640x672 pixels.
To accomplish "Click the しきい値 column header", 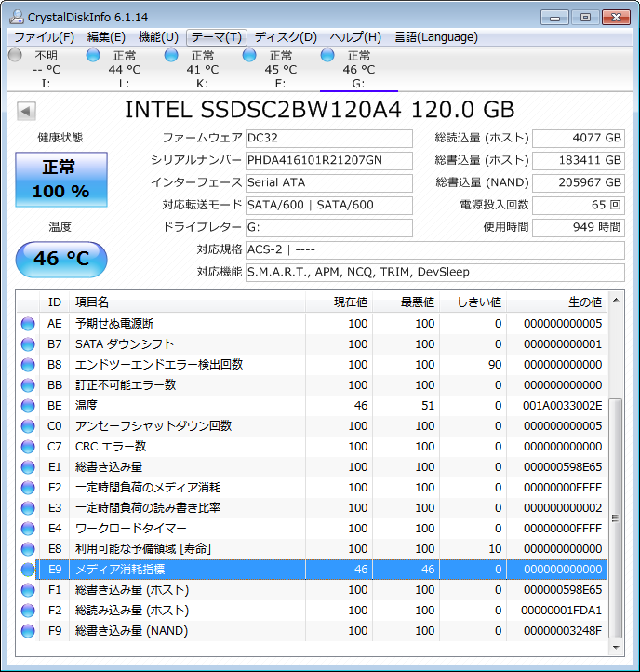I will [473, 302].
